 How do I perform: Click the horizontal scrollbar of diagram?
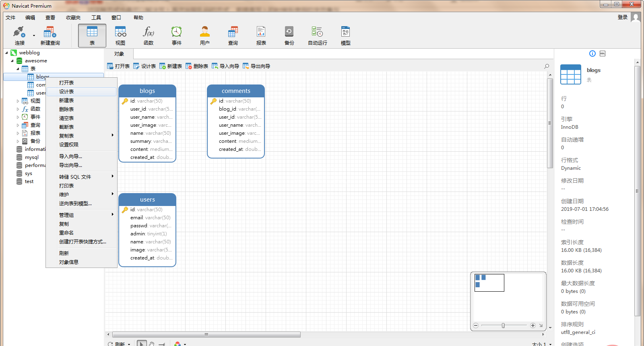pyautogui.click(x=206, y=334)
